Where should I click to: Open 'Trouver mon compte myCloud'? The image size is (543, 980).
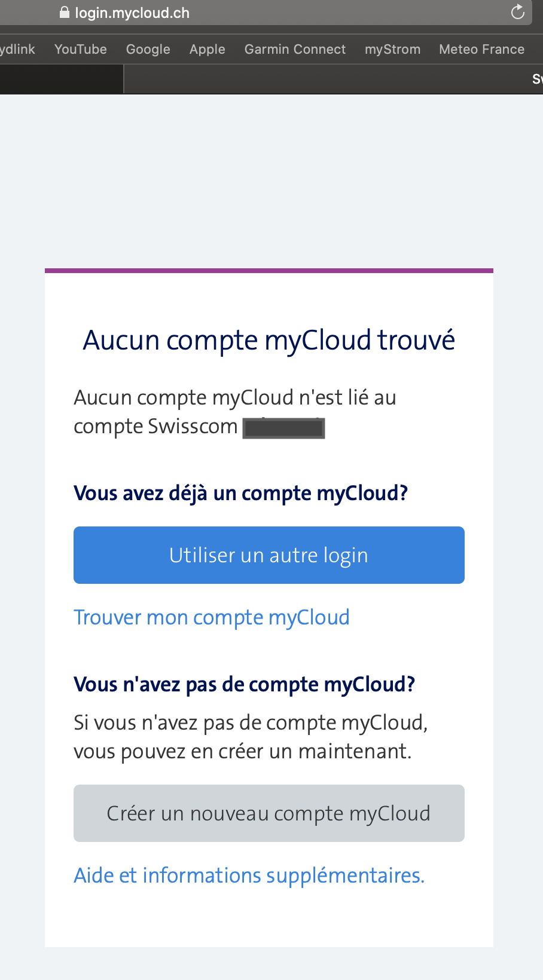(212, 617)
